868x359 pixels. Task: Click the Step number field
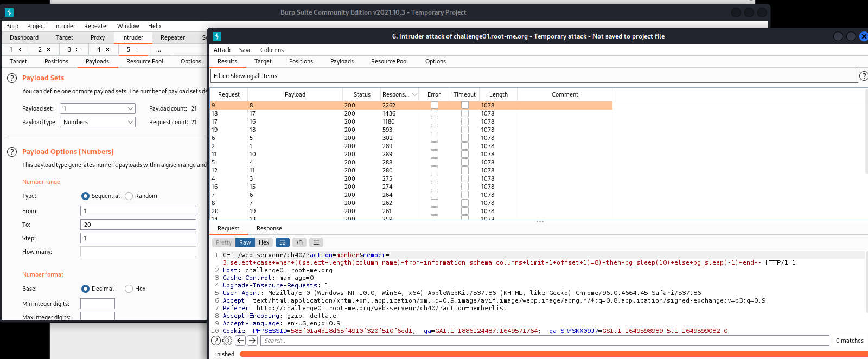click(x=138, y=238)
